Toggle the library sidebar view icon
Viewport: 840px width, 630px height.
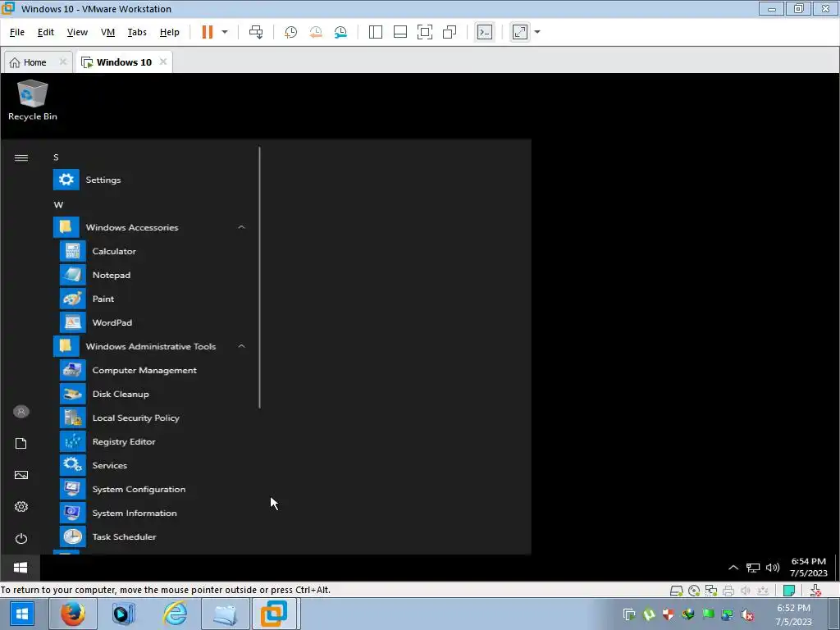[376, 32]
